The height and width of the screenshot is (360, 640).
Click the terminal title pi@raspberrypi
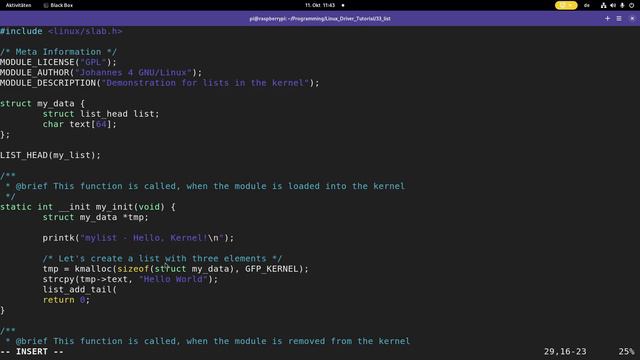click(320, 19)
